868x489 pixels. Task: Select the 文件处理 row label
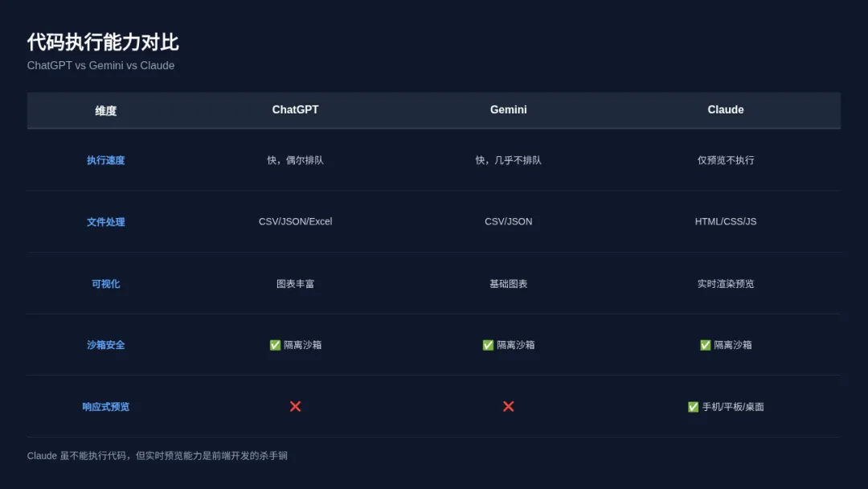tap(106, 222)
